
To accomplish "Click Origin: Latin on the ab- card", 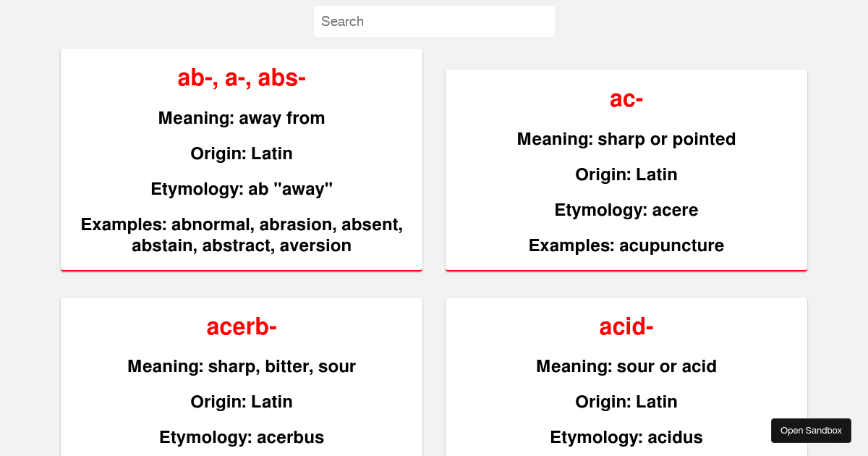I will click(242, 153).
